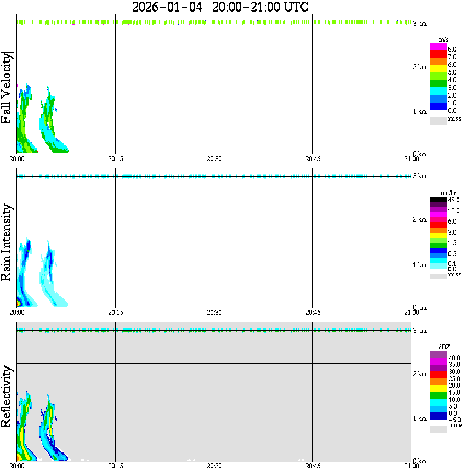Click the 8.0 value in the m/s legend
The height and width of the screenshot is (476, 466).
452,49
